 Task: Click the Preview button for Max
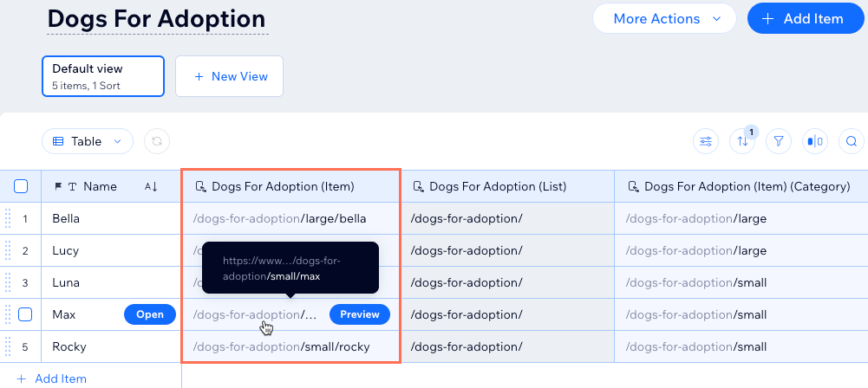(359, 314)
